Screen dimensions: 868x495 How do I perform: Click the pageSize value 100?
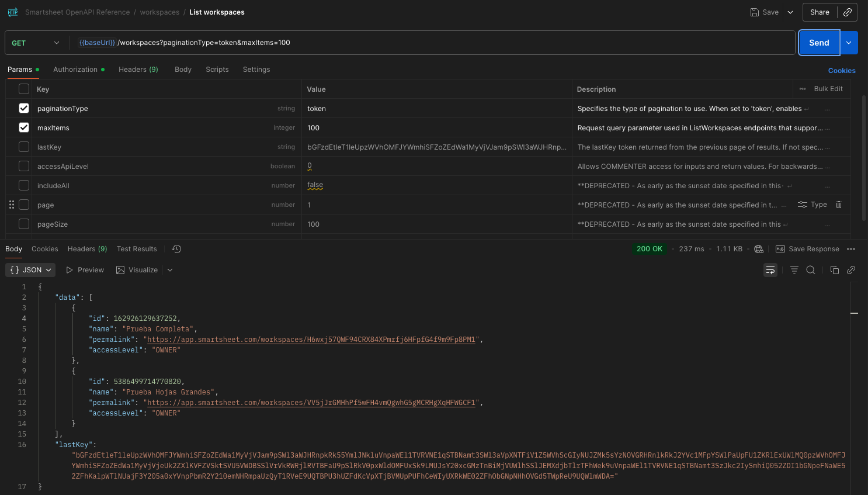click(314, 224)
